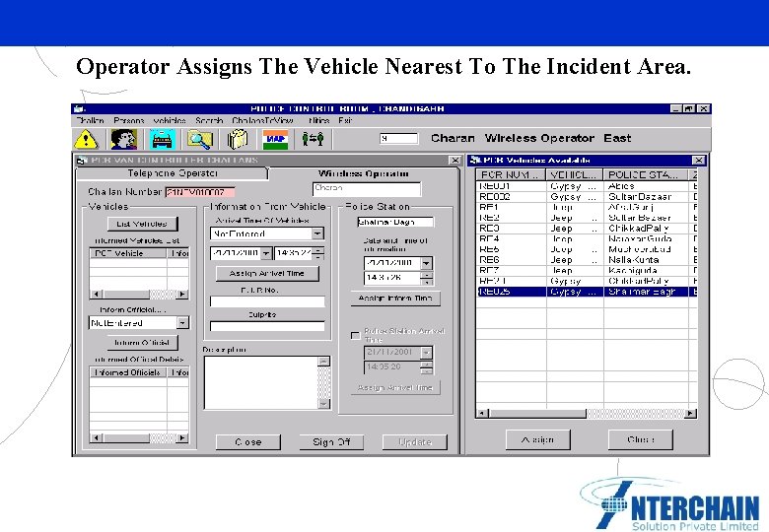The width and height of the screenshot is (769, 532).
Task: Click the time spinner under Police Station information date
Action: [427, 278]
